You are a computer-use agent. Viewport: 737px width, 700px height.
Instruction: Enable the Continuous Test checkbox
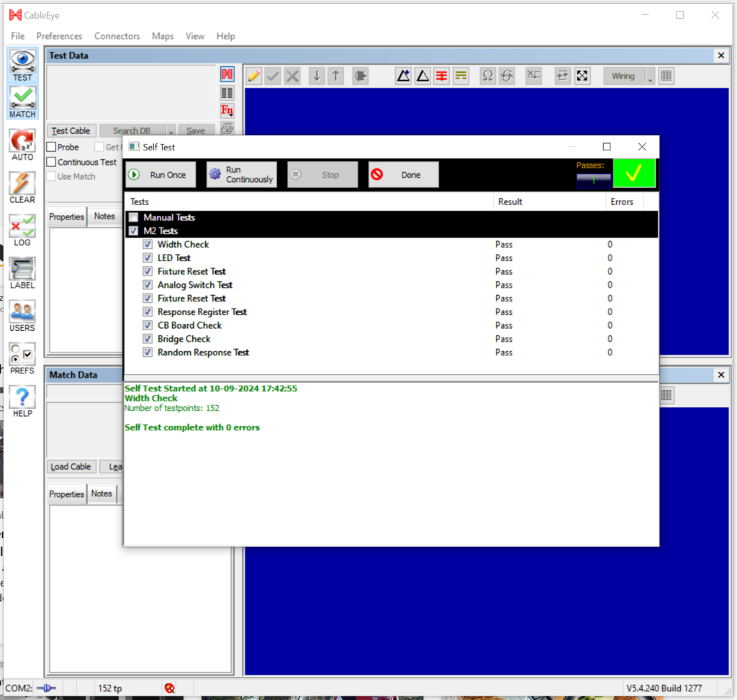(x=52, y=162)
